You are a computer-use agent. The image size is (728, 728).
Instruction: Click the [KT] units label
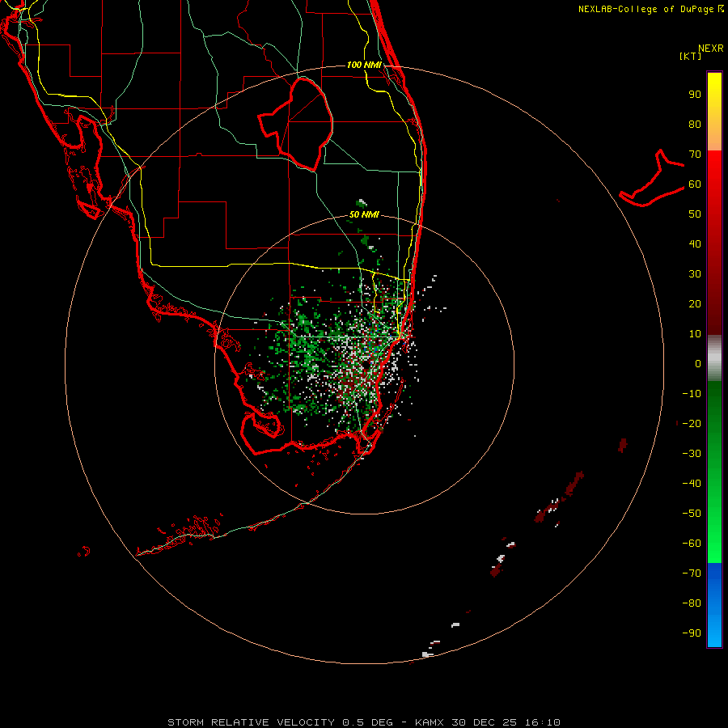691,56
